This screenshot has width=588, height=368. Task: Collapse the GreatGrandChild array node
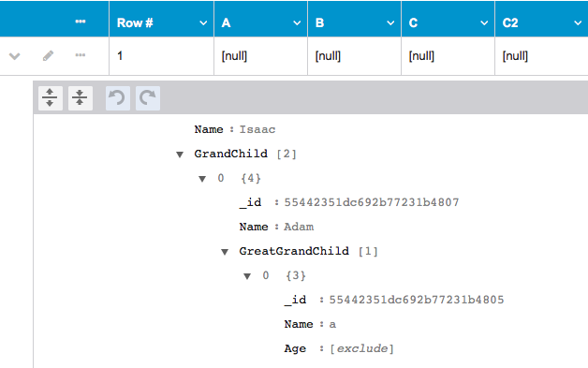(x=225, y=252)
